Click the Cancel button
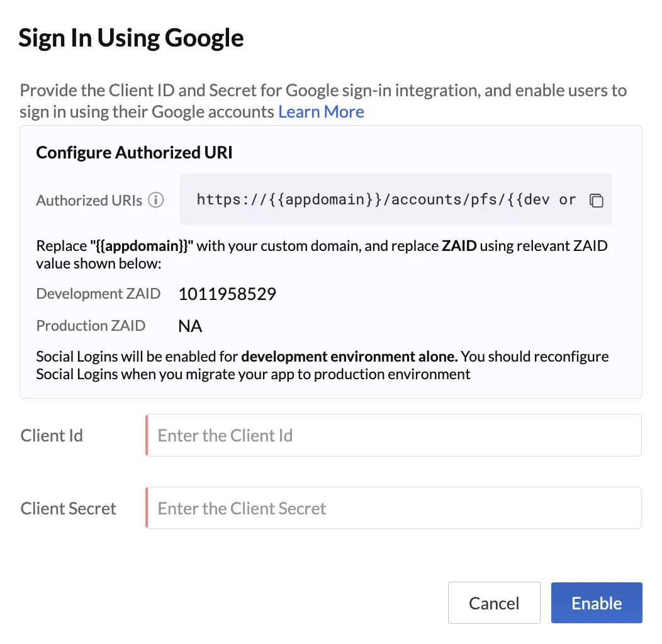Viewport: 662px width, 644px height. tap(494, 603)
